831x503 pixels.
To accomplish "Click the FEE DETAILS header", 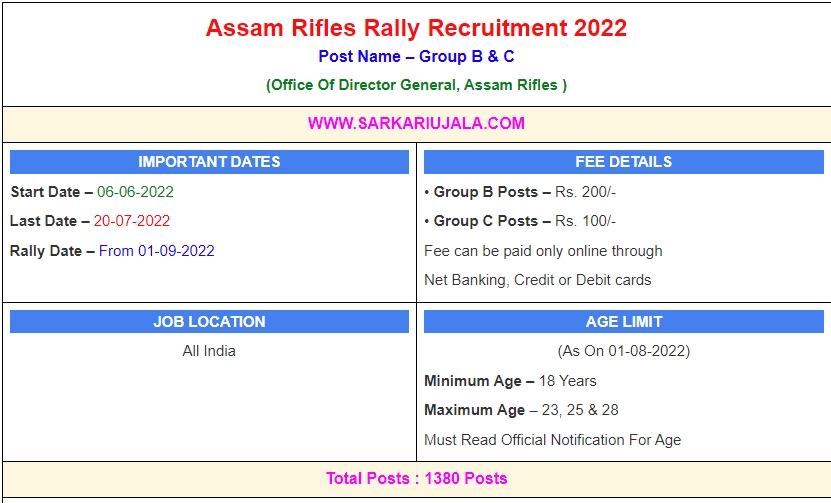I will 623,162.
